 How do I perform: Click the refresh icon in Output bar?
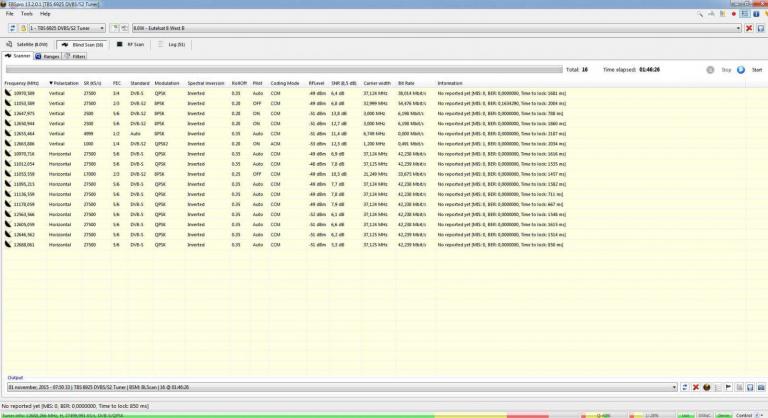(x=685, y=386)
